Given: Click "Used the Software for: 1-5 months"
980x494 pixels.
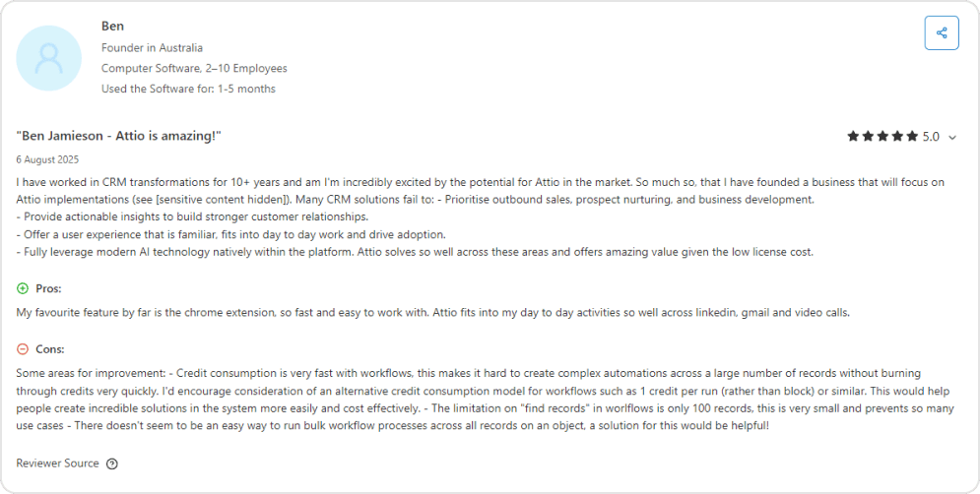Looking at the screenshot, I should (x=188, y=89).
